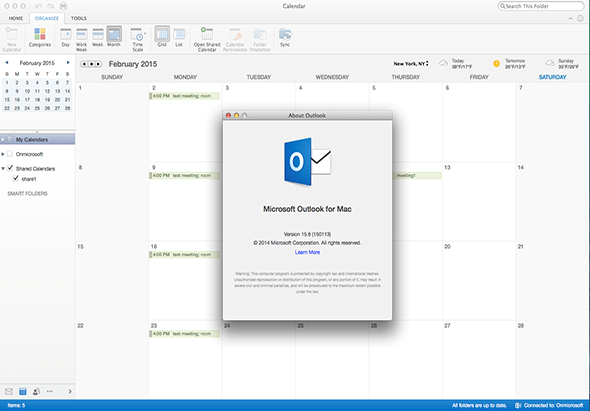590x411 pixels.
Task: Toggle the My Calendars checkbox
Action: 10,139
